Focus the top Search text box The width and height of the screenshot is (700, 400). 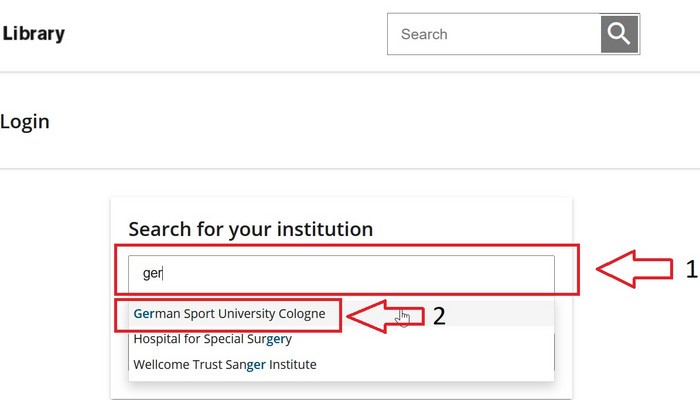coord(494,34)
